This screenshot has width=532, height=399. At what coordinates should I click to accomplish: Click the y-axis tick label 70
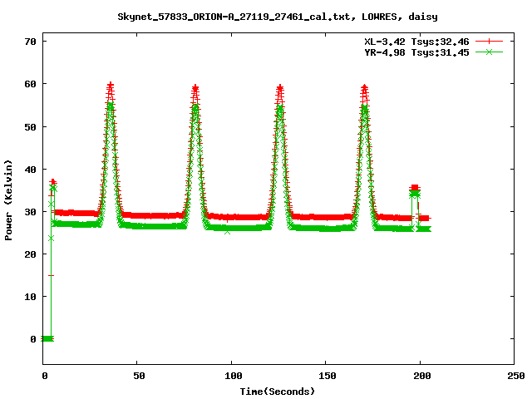pyautogui.click(x=30, y=42)
